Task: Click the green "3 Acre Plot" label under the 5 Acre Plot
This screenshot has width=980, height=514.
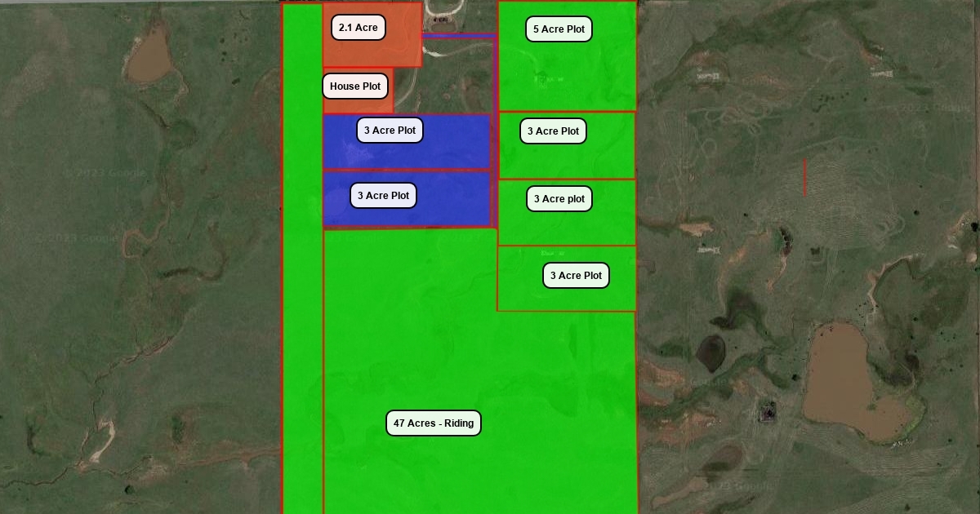Action: click(553, 131)
